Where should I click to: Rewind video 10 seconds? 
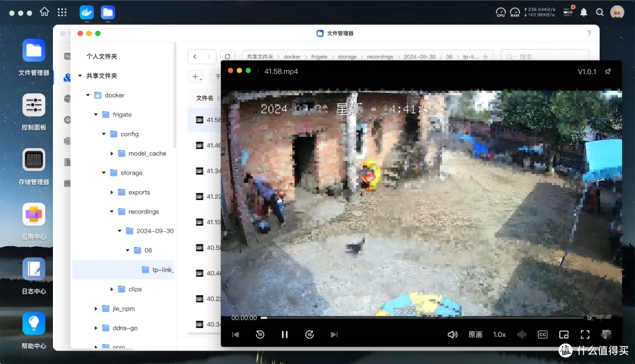tap(260, 335)
